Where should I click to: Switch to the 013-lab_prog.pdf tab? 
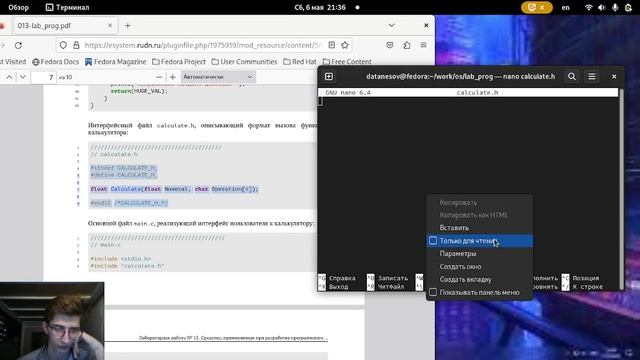65,25
